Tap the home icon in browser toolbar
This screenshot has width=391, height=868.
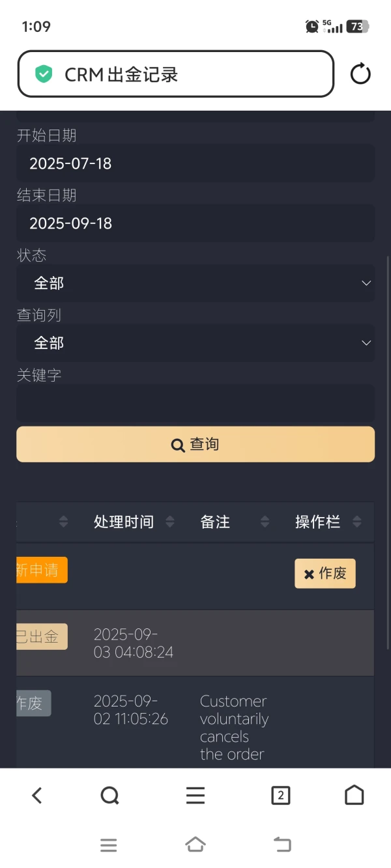click(354, 794)
